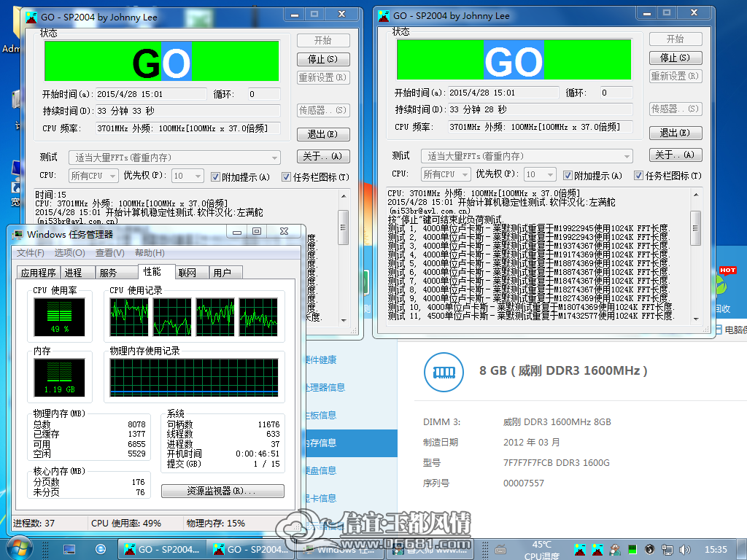Viewport: 747px width, 560px height.
Task: Select 内存信息 sidebar item in background app
Action: click(351, 443)
